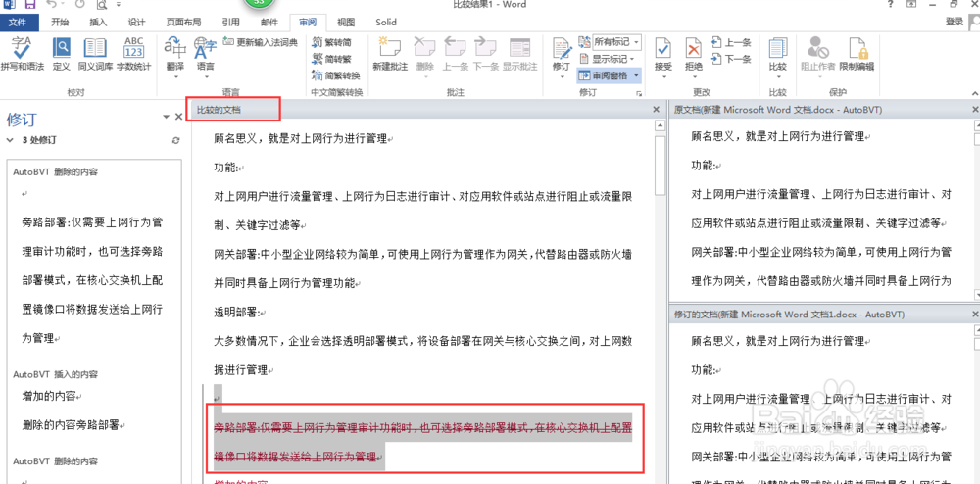Select first 'AutoBVT 删除的内容' revision entry
Viewport: 980px width, 484px height.
pos(55,171)
